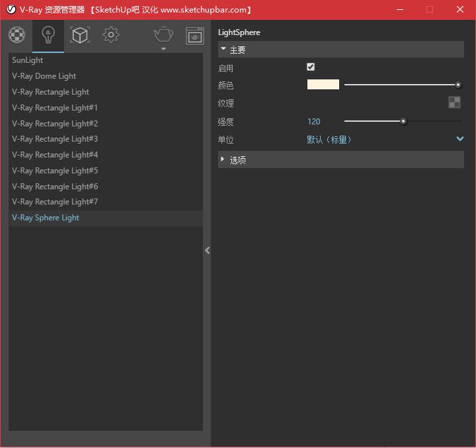Click the LightSphere title text

239,32
